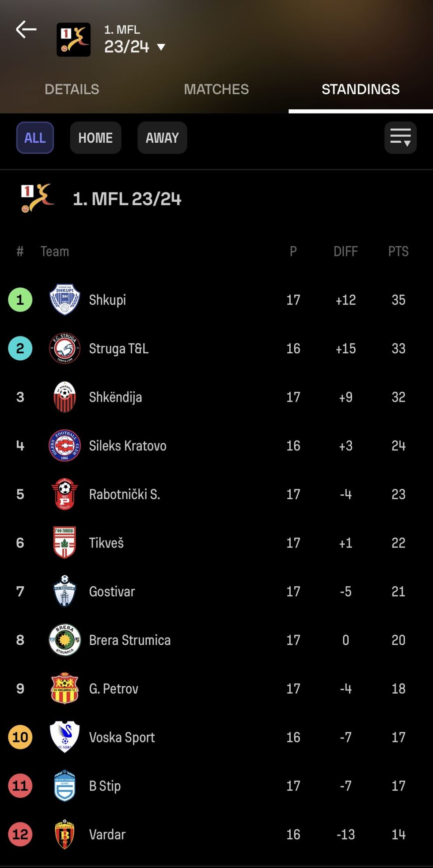Switch standings filter to AWAY
The height and width of the screenshot is (868, 433).
coord(162,138)
